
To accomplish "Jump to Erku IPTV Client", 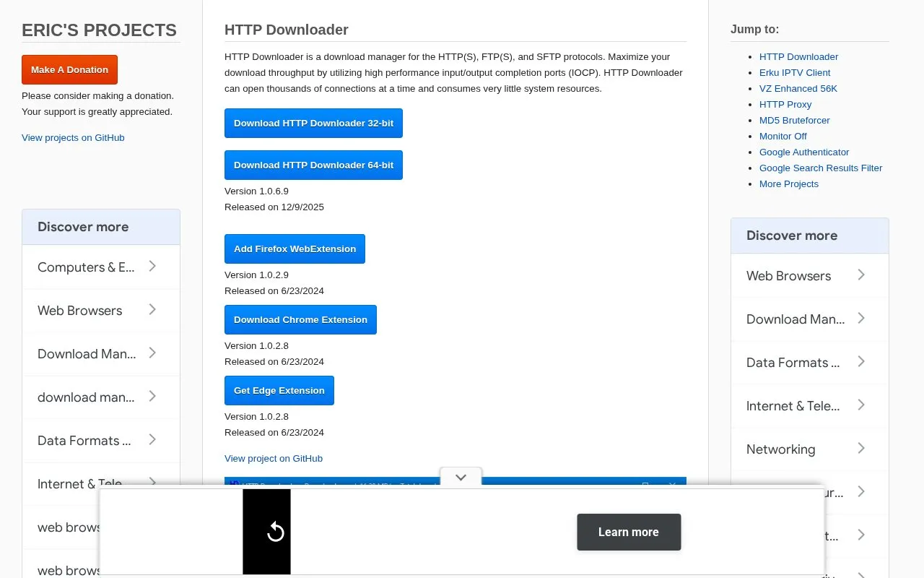I will pos(795,72).
